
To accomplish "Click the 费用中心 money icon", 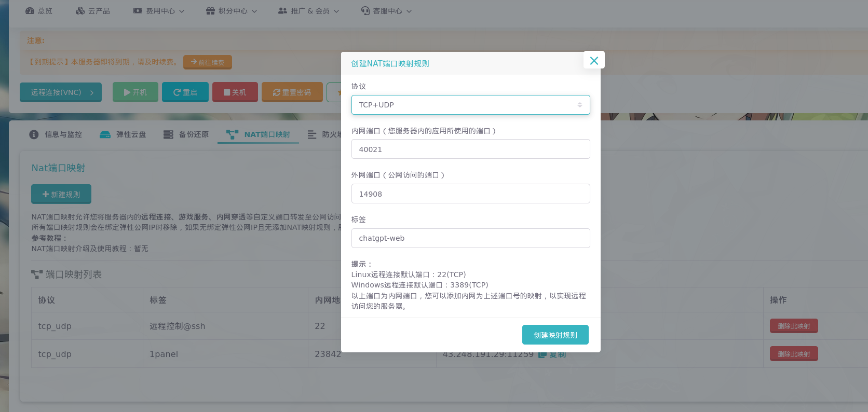I will pyautogui.click(x=138, y=11).
